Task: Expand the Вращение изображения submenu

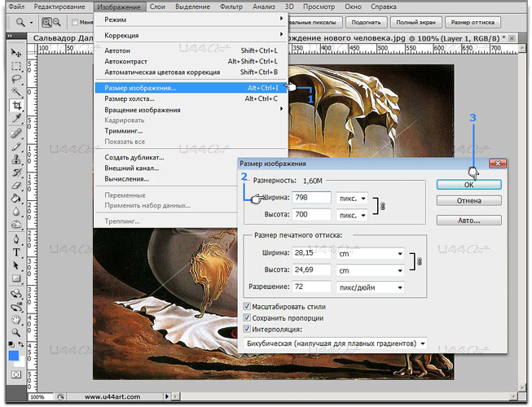Action: (191, 109)
